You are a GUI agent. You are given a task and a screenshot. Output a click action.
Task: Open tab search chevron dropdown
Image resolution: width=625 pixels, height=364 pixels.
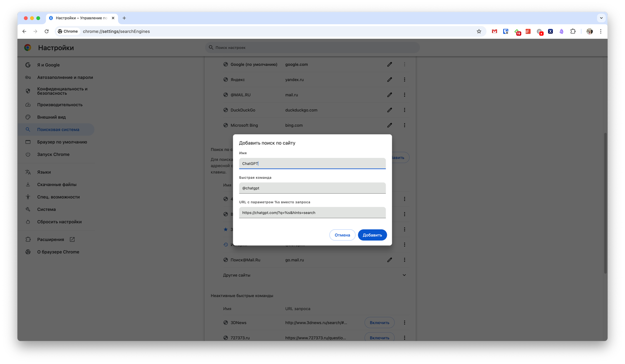pyautogui.click(x=601, y=18)
